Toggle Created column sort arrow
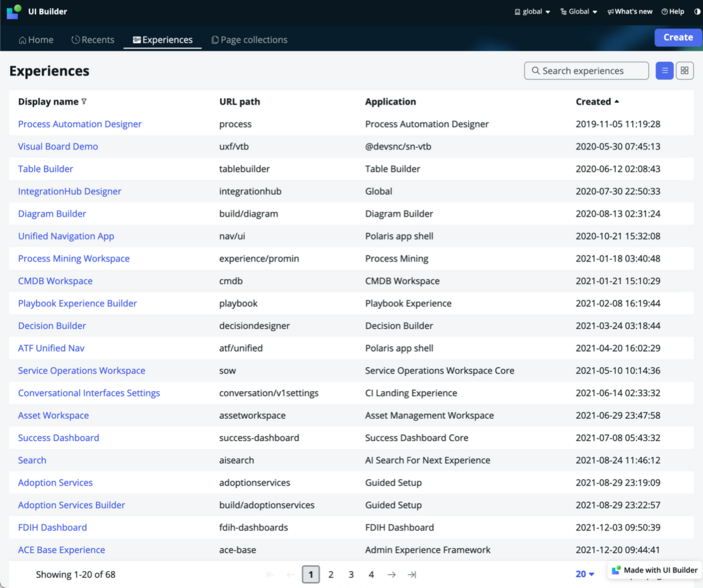The image size is (703, 588). point(617,102)
